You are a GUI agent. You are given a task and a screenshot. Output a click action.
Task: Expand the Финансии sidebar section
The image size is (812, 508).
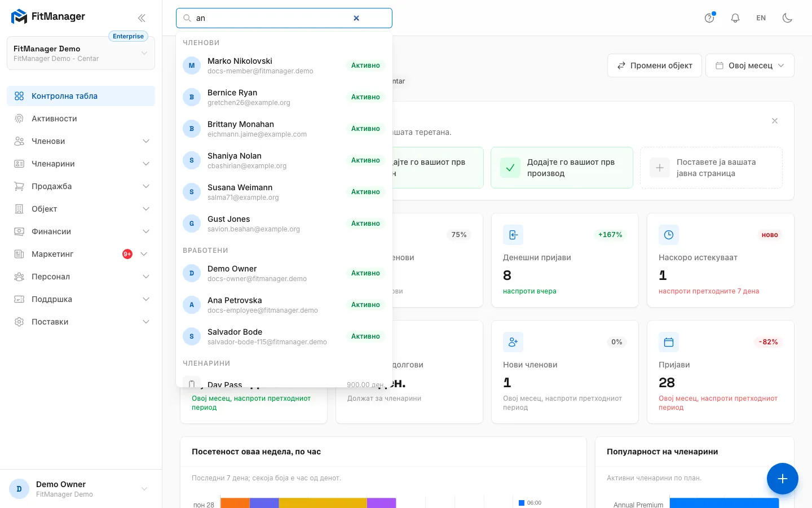[81, 231]
